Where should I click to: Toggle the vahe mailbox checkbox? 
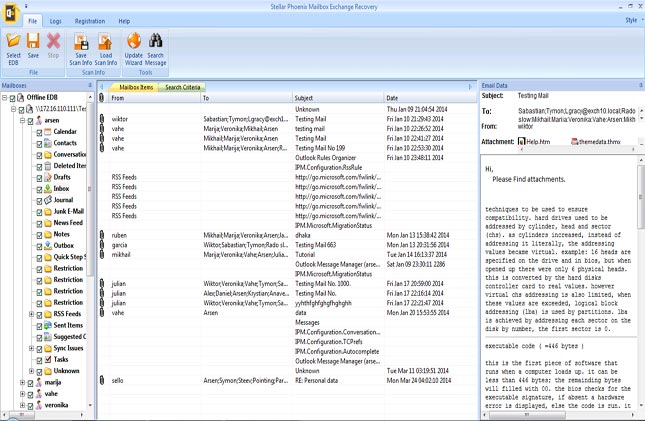coord(30,394)
